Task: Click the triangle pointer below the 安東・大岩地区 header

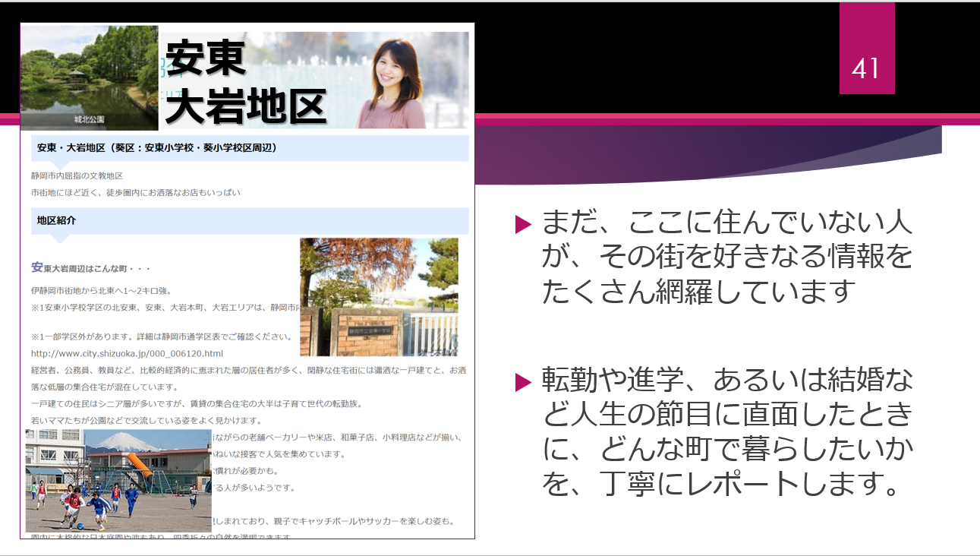Action: pyautogui.click(x=59, y=166)
